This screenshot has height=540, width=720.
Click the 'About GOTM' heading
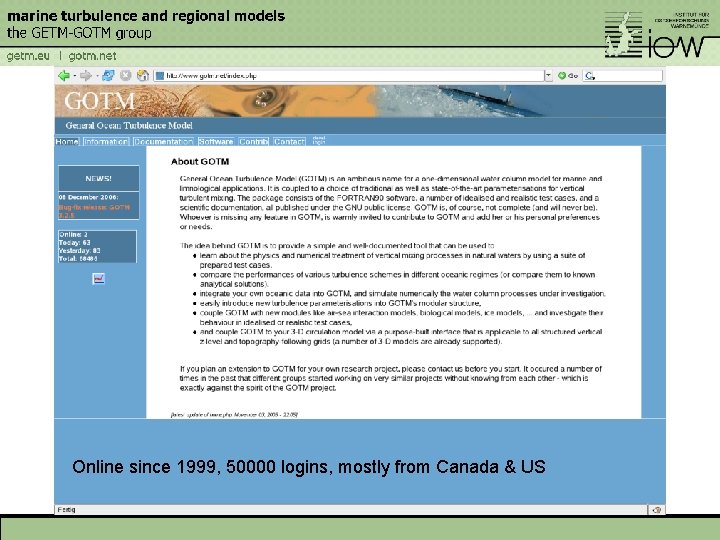(200, 162)
